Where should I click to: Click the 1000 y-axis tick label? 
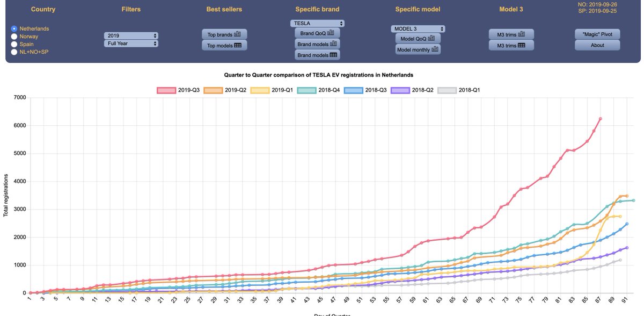coord(20,265)
